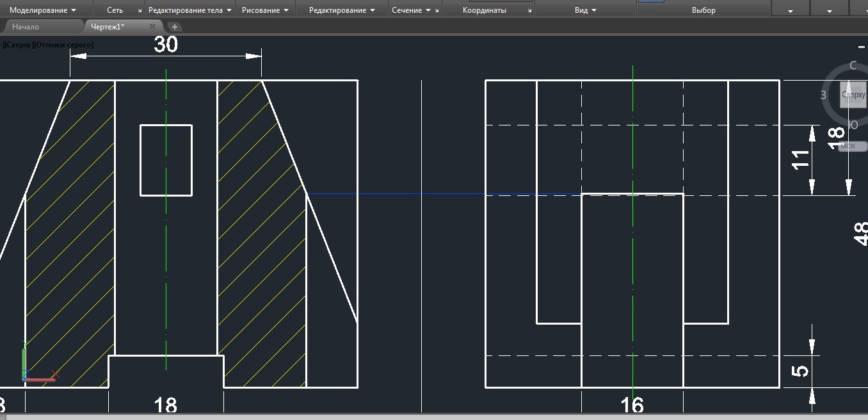Open the [Оттенки серого] visual style label

coord(63,45)
